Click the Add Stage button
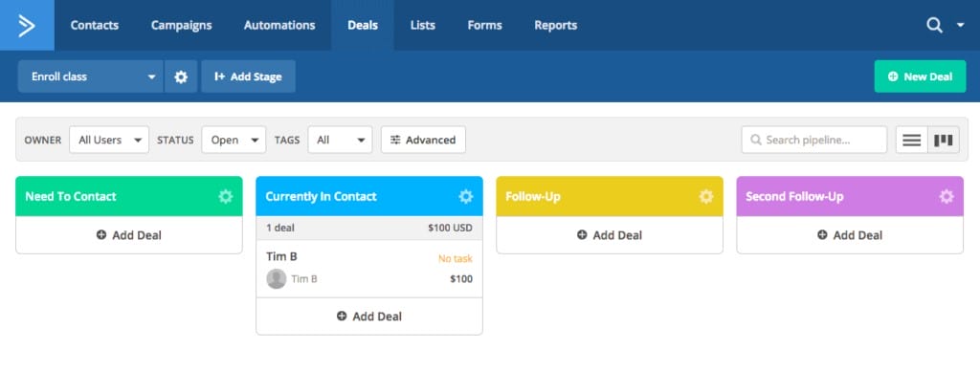 (x=248, y=77)
